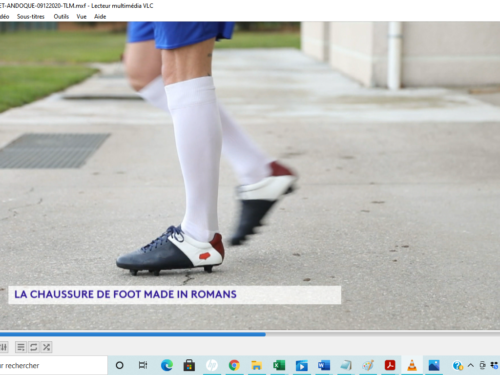Click the video frame to focus playback

[x=250, y=176]
